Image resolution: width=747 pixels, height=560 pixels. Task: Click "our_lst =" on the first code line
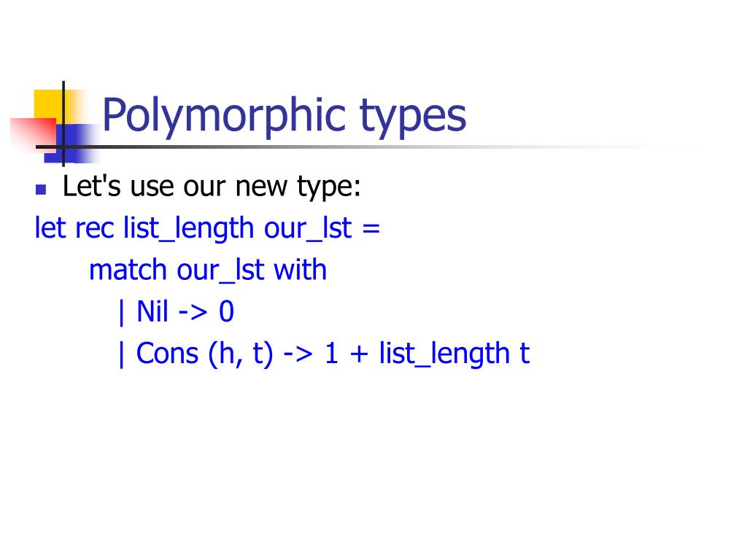pos(322,228)
